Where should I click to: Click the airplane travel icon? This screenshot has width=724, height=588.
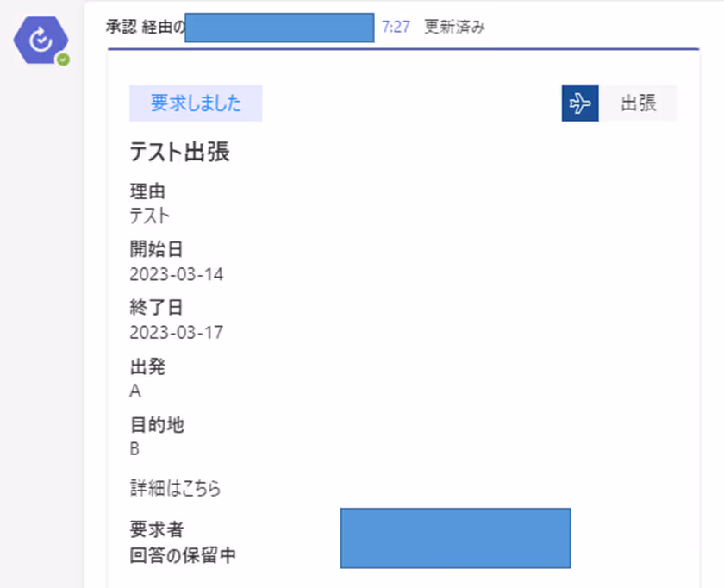(x=580, y=103)
